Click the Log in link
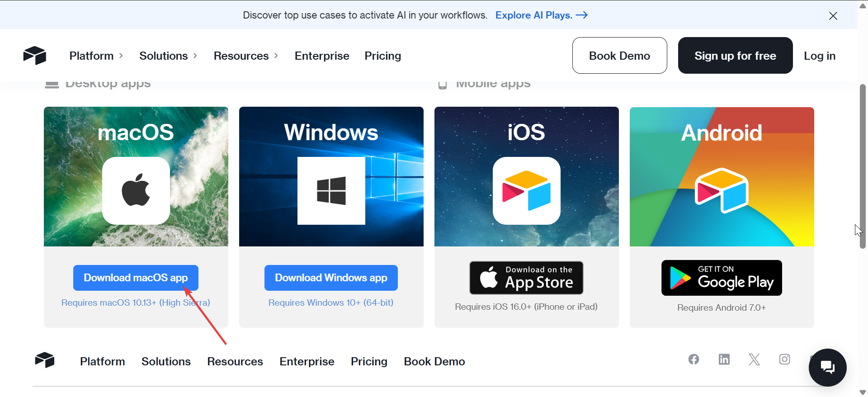 [820, 56]
